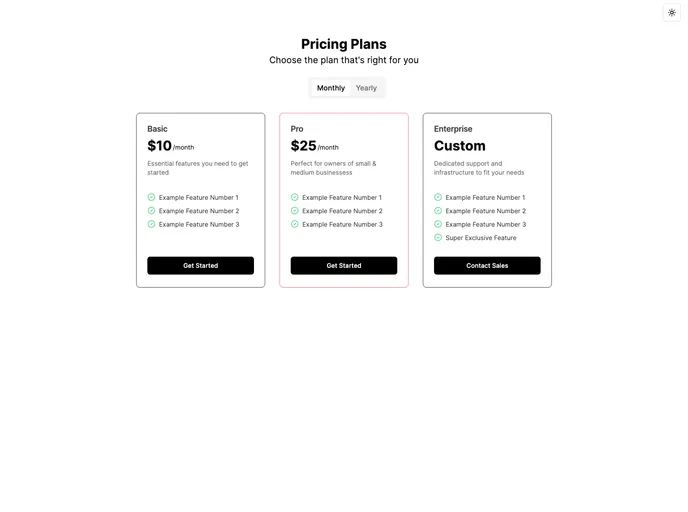Click the Enterprise Feature Number 1 check icon
The height and width of the screenshot is (512, 688).
click(x=438, y=197)
